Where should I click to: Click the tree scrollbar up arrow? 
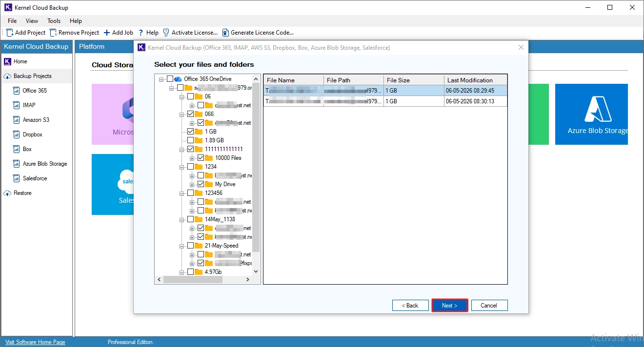pos(256,78)
